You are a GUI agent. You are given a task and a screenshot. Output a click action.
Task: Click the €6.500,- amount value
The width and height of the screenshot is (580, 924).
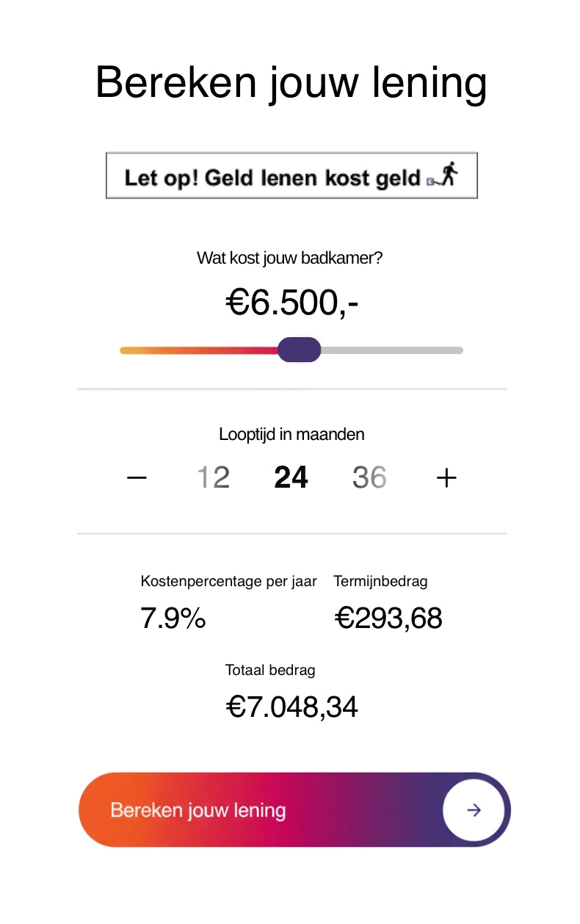291,303
